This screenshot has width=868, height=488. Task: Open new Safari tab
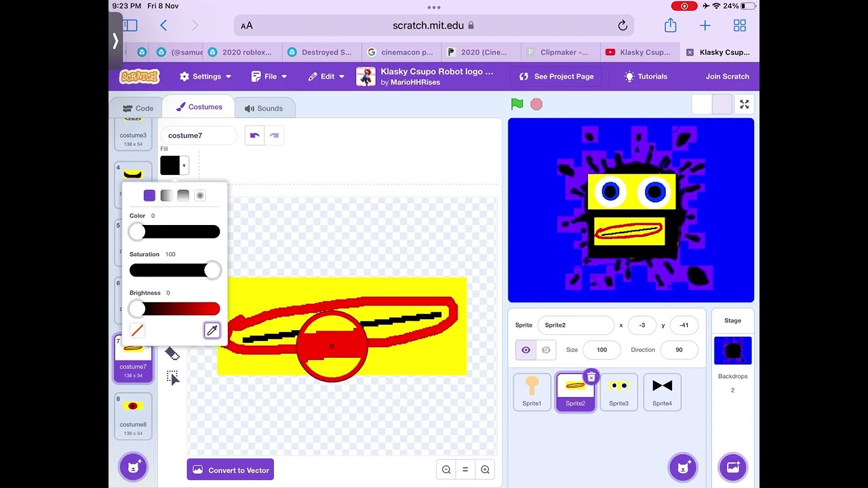pos(705,26)
